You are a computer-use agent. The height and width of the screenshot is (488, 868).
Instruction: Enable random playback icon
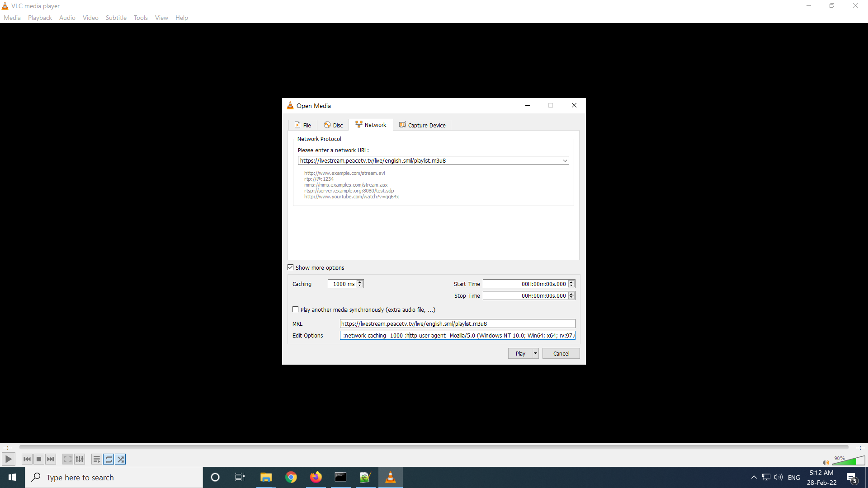coord(121,459)
